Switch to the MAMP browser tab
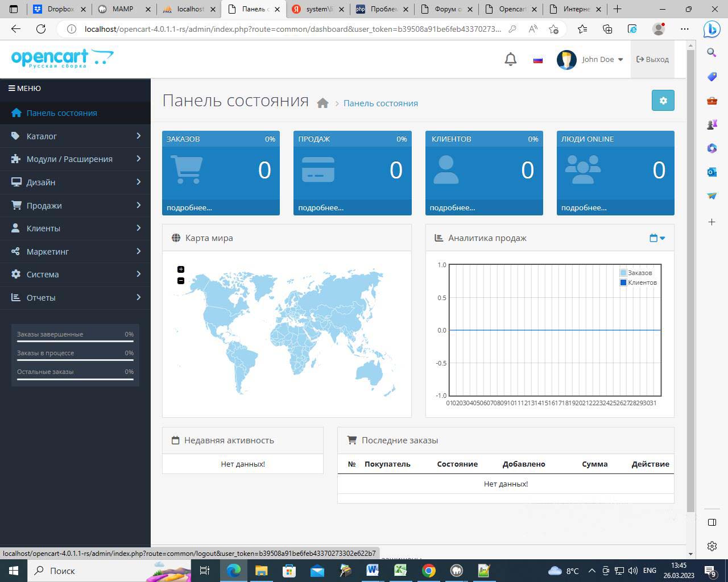The height and width of the screenshot is (582, 728). pyautogui.click(x=123, y=9)
